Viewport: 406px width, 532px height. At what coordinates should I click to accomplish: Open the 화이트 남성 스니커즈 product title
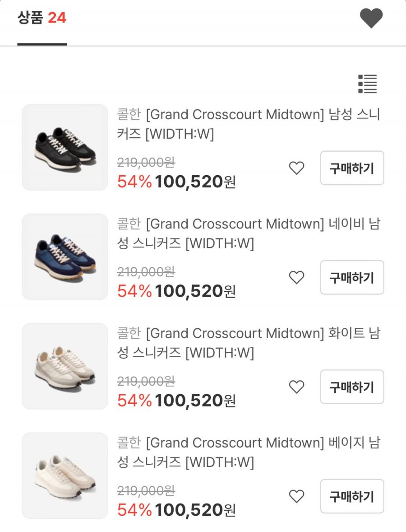(x=249, y=343)
